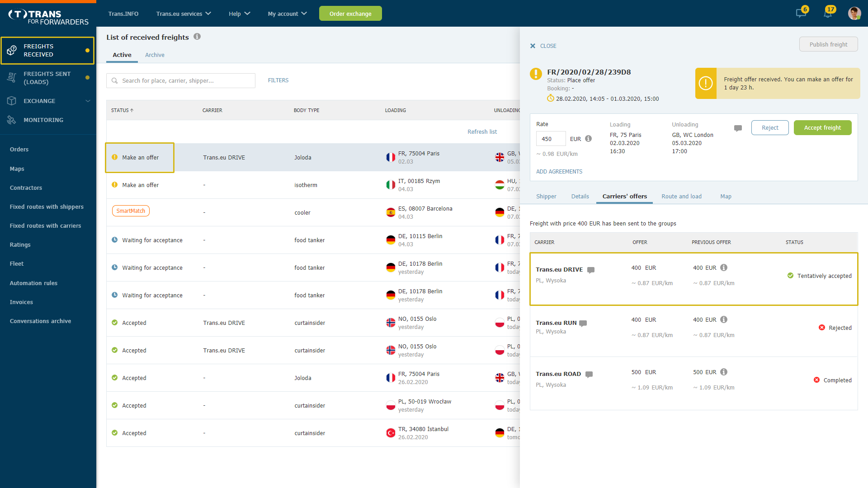Expand the My account dropdown
Screen dimensions: 868x488
(x=287, y=14)
